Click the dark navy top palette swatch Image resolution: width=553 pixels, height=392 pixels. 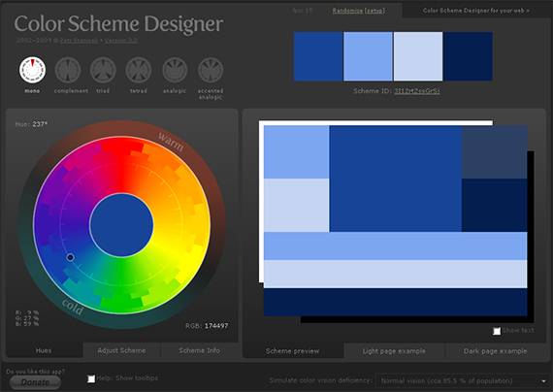click(x=469, y=56)
